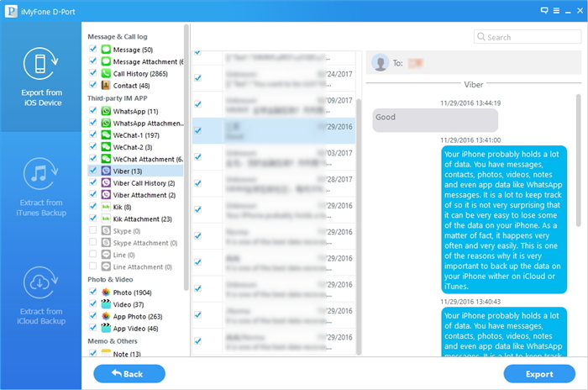Uncheck the Photo (1904) checkbox
Image resolution: width=588 pixels, height=390 pixels.
pyautogui.click(x=93, y=292)
